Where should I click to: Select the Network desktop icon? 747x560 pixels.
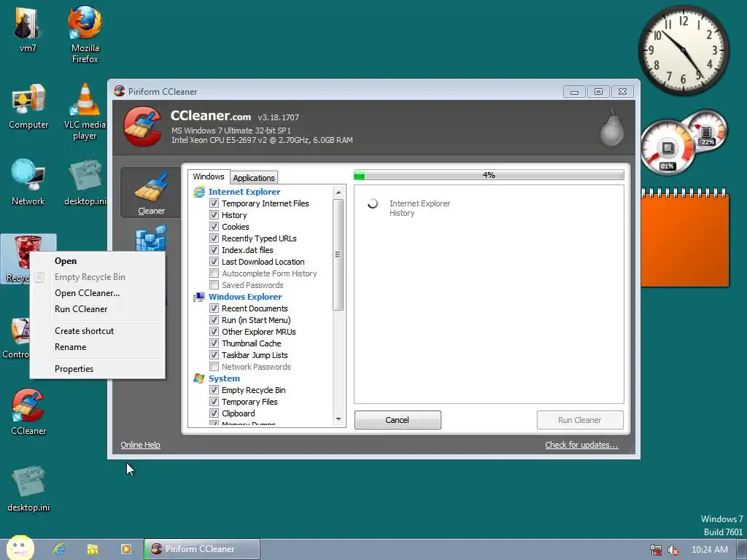[28, 182]
